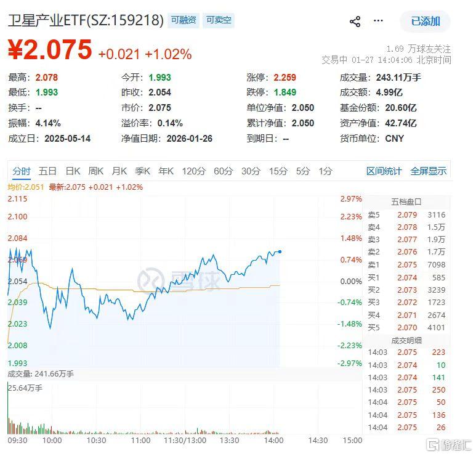Click the 卖4 price 2.078 row
The image size is (476, 456).
coord(406,227)
